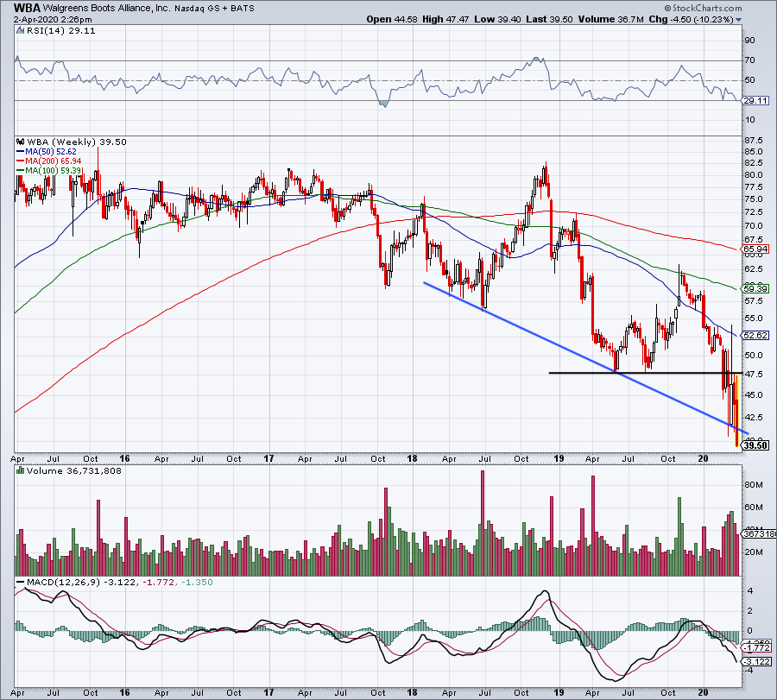Click the RSI(14) legend icon
Viewport: 777px width, 700px height.
(21, 30)
